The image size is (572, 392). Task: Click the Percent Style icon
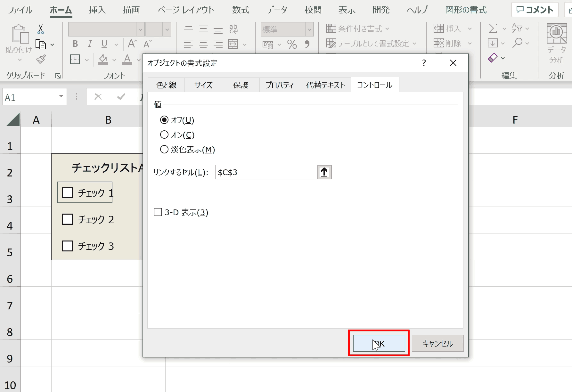tap(292, 44)
